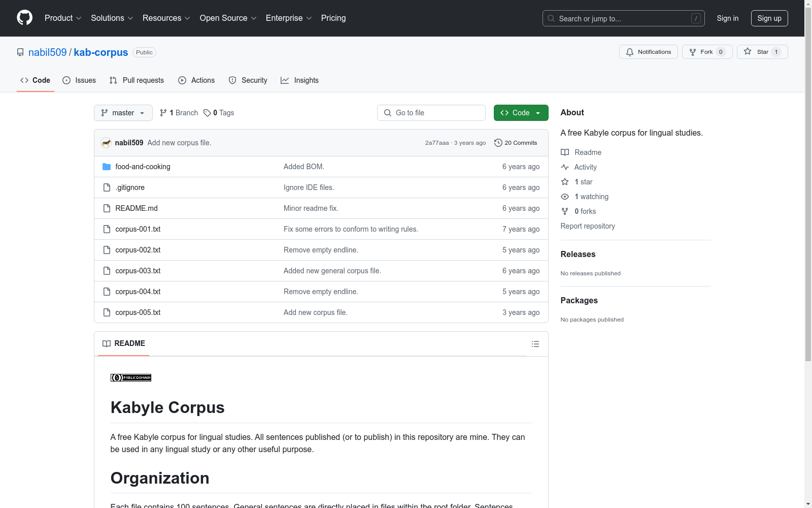The image size is (812, 508).
Task: Click the GitHub logo icon
Action: 24,18
